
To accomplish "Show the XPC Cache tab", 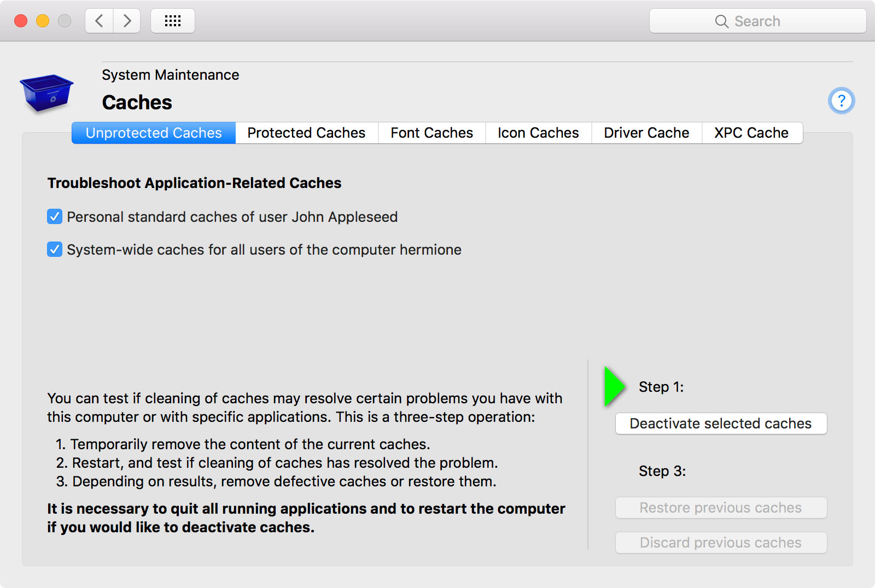I will coord(751,133).
